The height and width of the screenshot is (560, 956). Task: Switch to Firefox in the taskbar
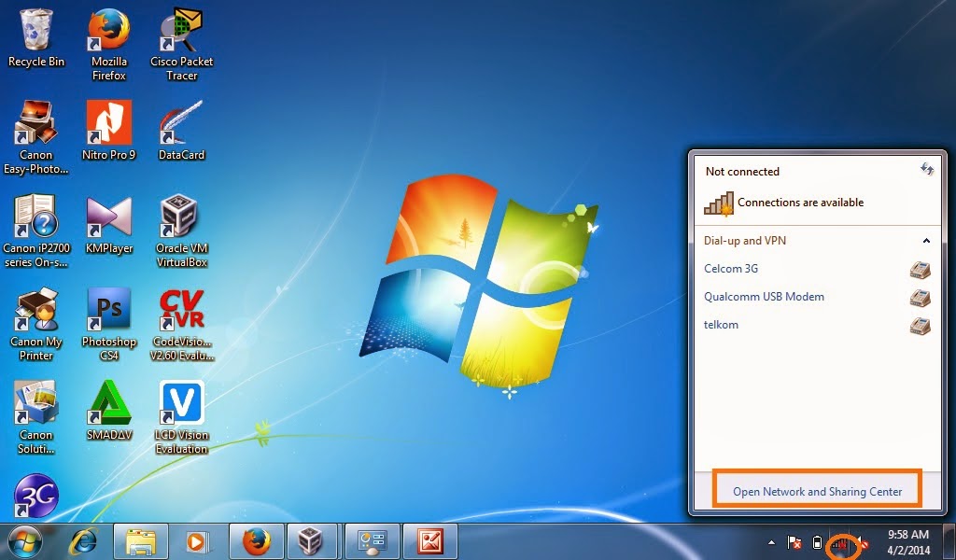pyautogui.click(x=257, y=541)
